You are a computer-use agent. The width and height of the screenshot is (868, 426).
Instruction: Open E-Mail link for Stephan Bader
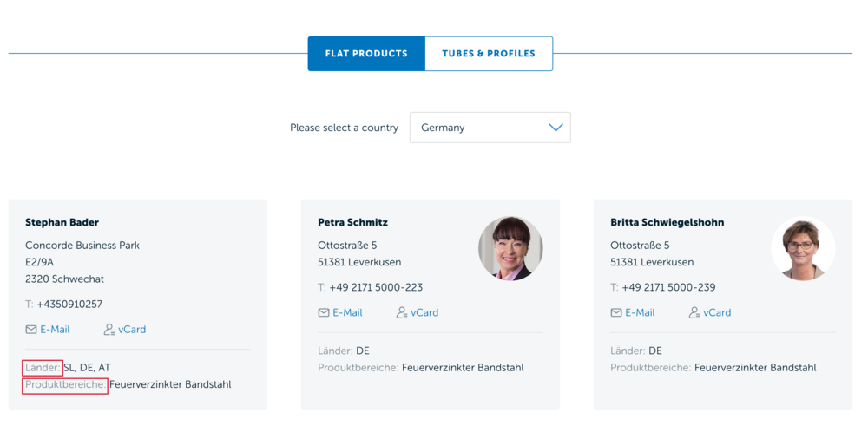[x=55, y=330]
